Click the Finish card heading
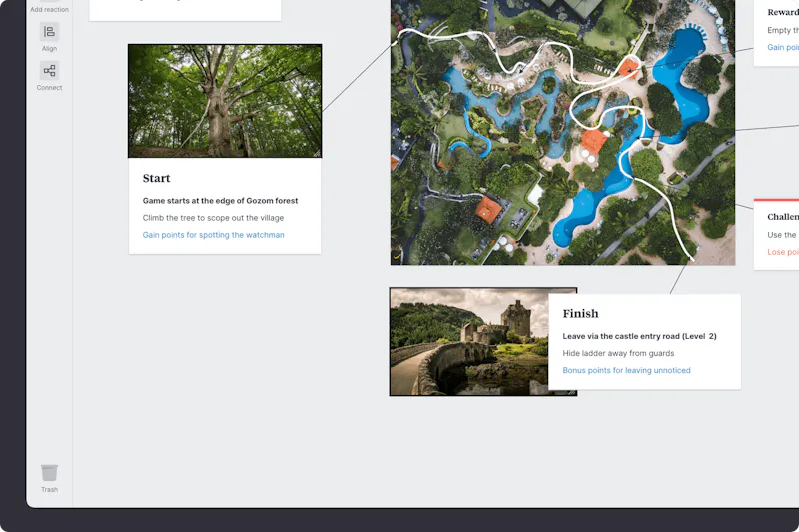Viewport: 799px width, 532px height. (581, 313)
